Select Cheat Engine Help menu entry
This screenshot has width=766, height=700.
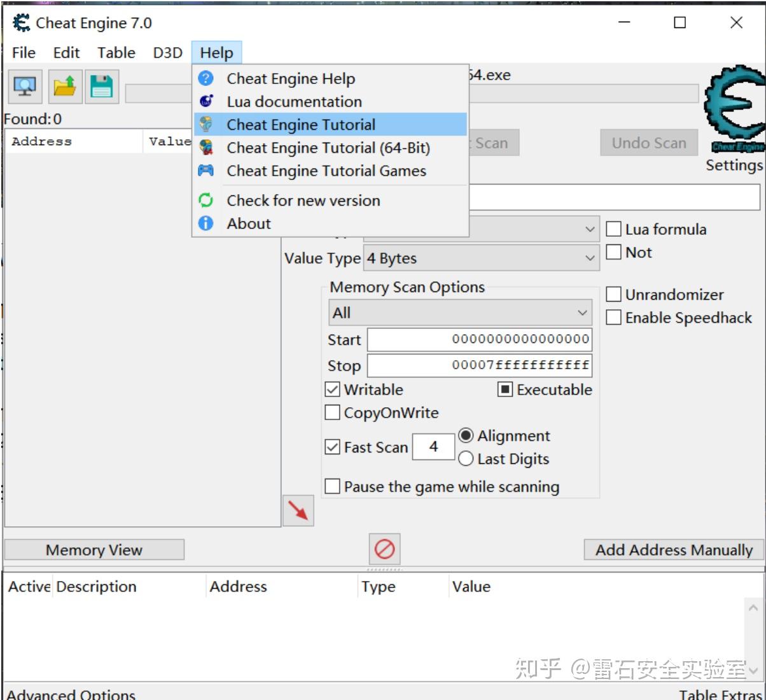[330, 78]
